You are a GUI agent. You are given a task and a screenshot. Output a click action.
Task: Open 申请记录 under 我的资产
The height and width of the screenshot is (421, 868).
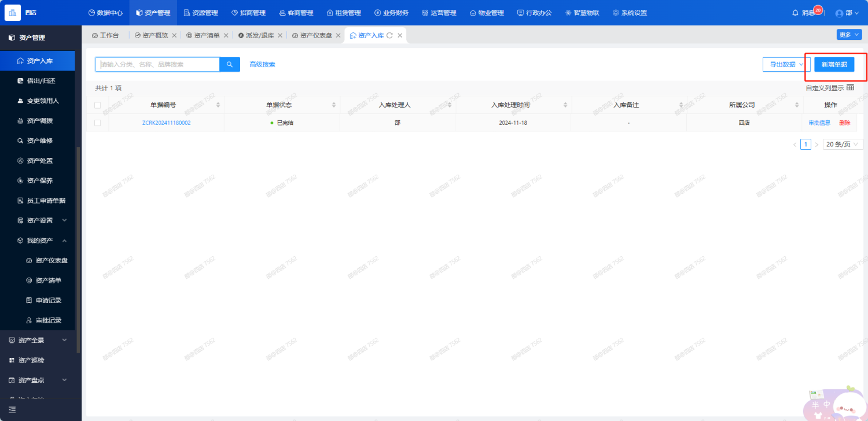pyautogui.click(x=38, y=300)
